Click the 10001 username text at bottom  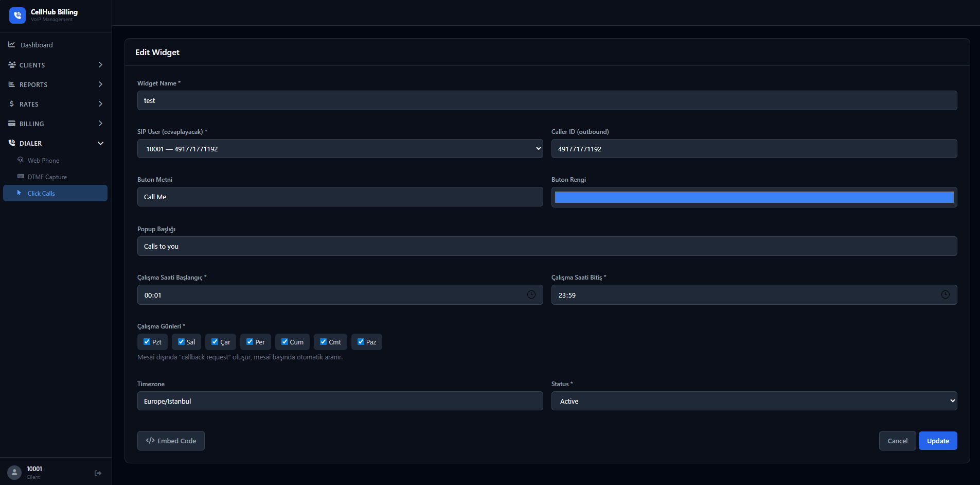[34, 469]
